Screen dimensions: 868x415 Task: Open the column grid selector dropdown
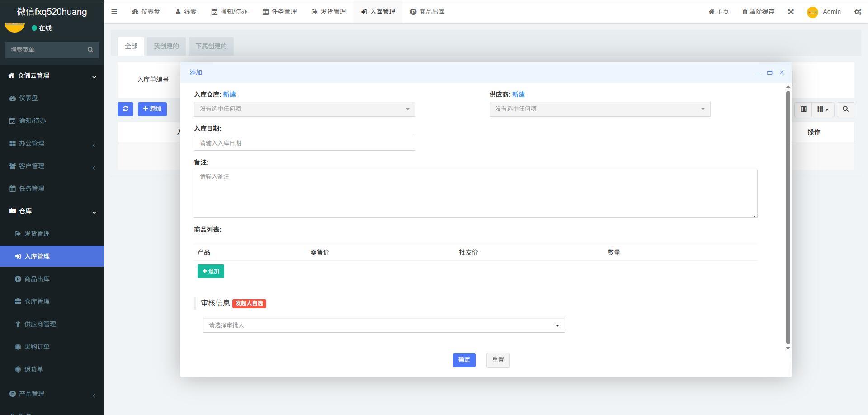point(822,109)
